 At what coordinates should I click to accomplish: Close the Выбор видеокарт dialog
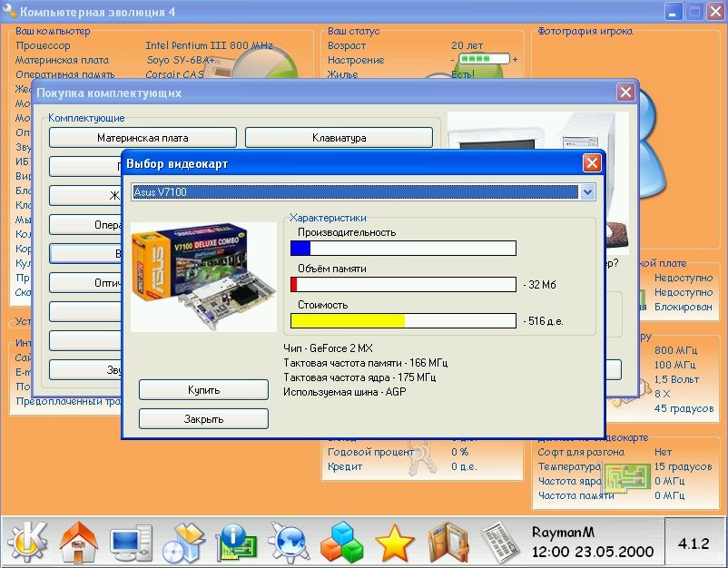point(592,163)
